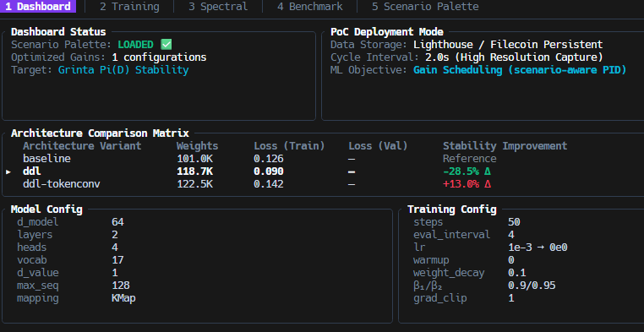Click the β₁/β₂ value 0.9/0.95

click(532, 286)
